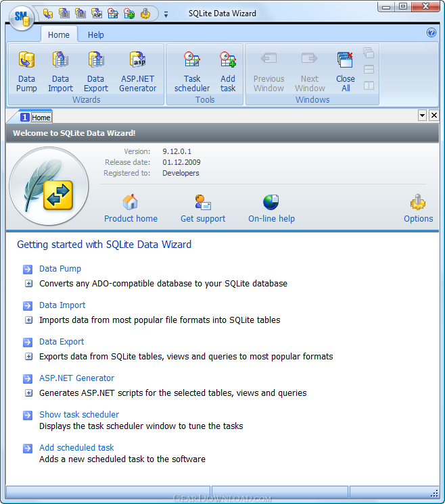Expand Data Import description details
This screenshot has height=504, width=445.
point(28,320)
